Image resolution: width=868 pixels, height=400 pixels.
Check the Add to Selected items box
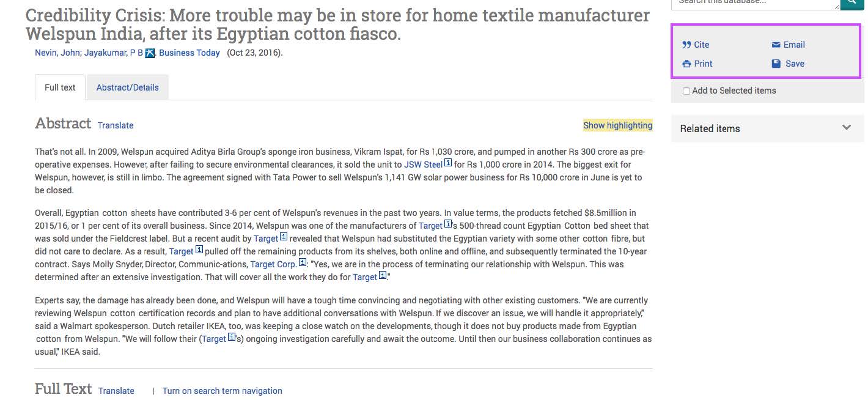tap(686, 91)
